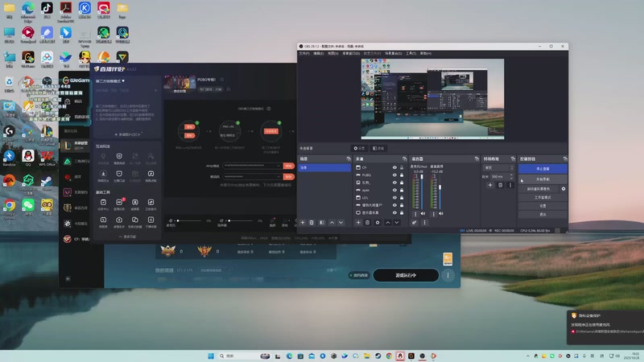Toggle visibility of CF- source
Image resolution: width=644 pixels, height=362 pixels.
point(394,167)
